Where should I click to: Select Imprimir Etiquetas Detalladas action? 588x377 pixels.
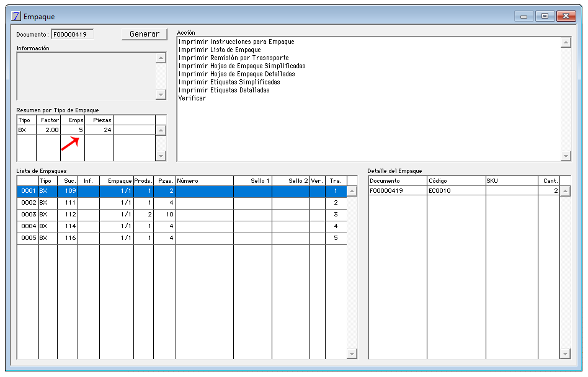224,91
